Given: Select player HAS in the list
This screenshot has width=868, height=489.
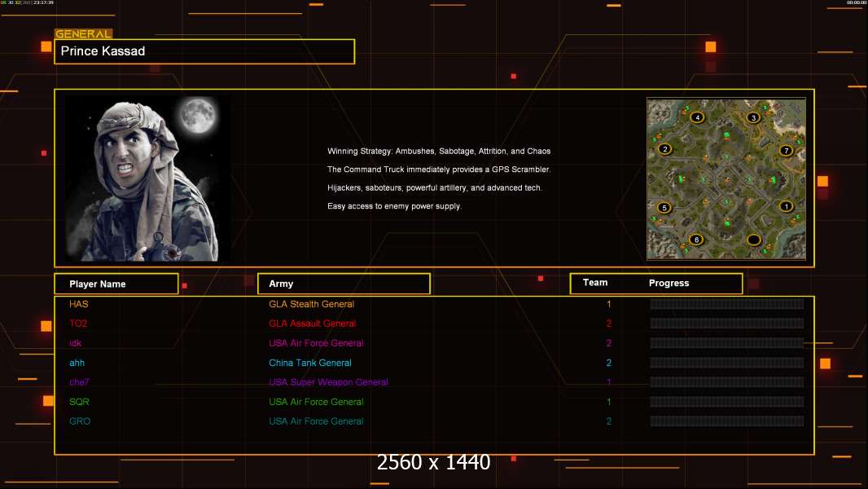Looking at the screenshot, I should pyautogui.click(x=79, y=304).
